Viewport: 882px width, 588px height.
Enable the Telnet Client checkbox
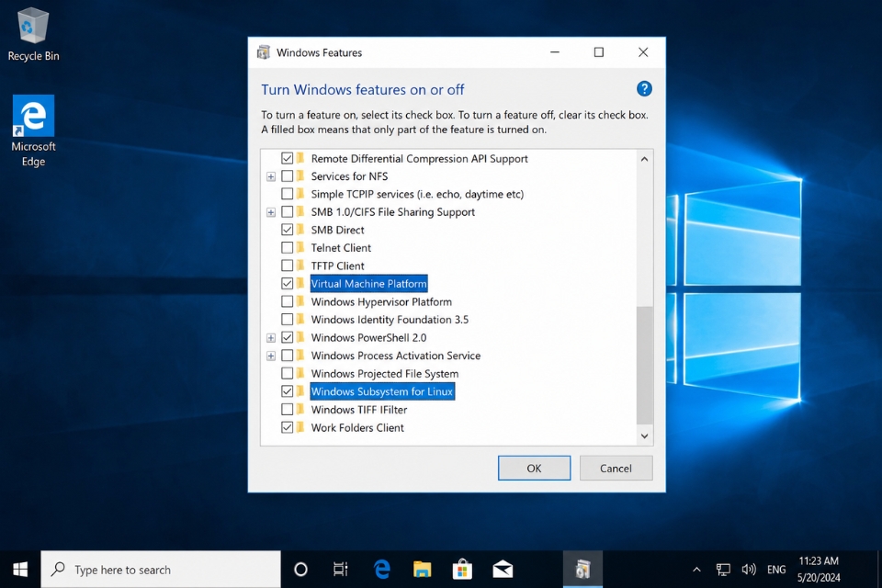pos(287,247)
